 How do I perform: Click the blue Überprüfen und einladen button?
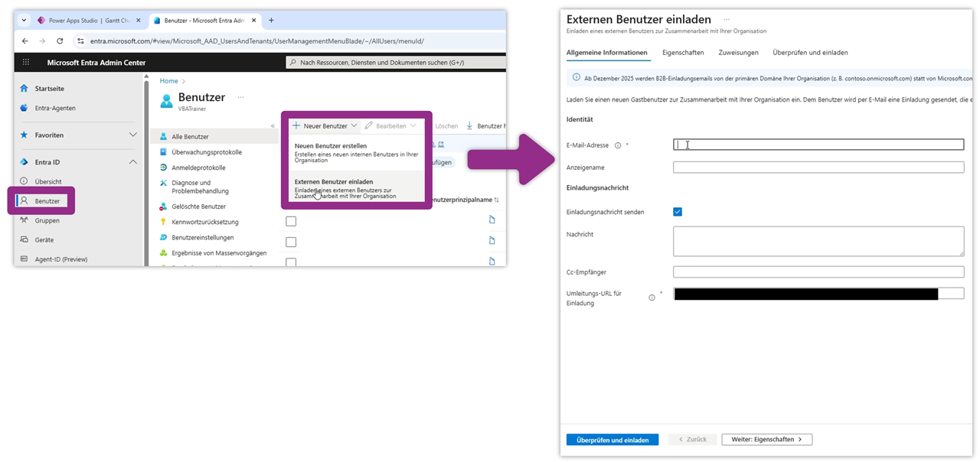coord(612,440)
